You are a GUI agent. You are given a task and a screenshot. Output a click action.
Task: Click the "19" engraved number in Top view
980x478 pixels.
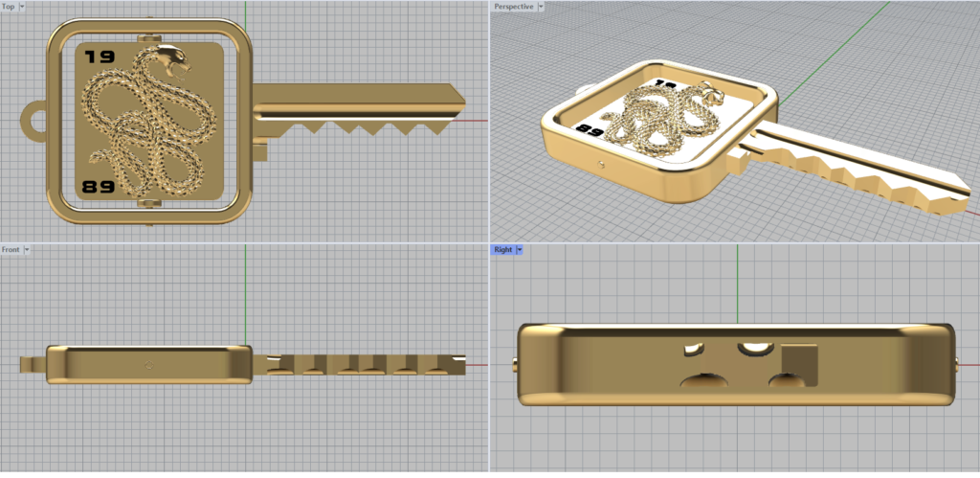tap(99, 57)
